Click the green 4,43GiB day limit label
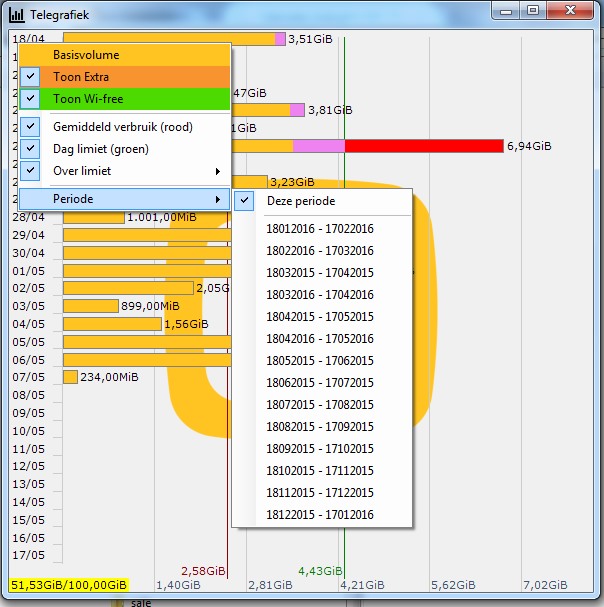This screenshot has height=607, width=604. (320, 571)
